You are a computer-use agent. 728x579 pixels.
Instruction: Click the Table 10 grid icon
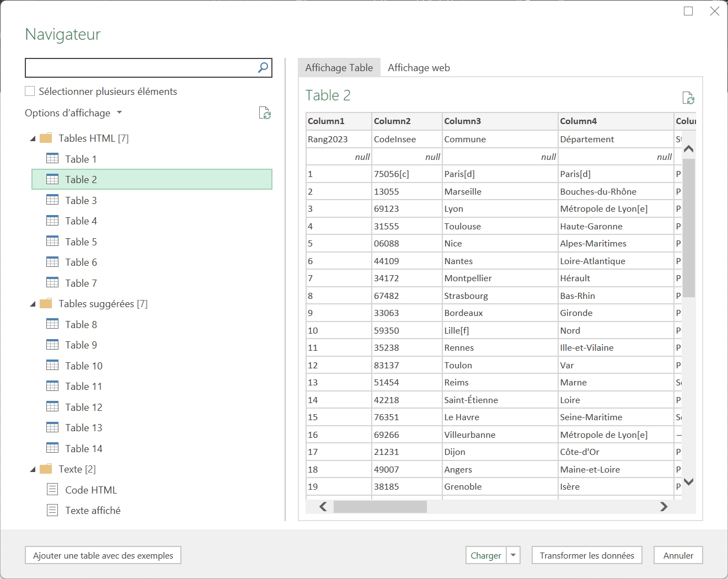click(52, 366)
